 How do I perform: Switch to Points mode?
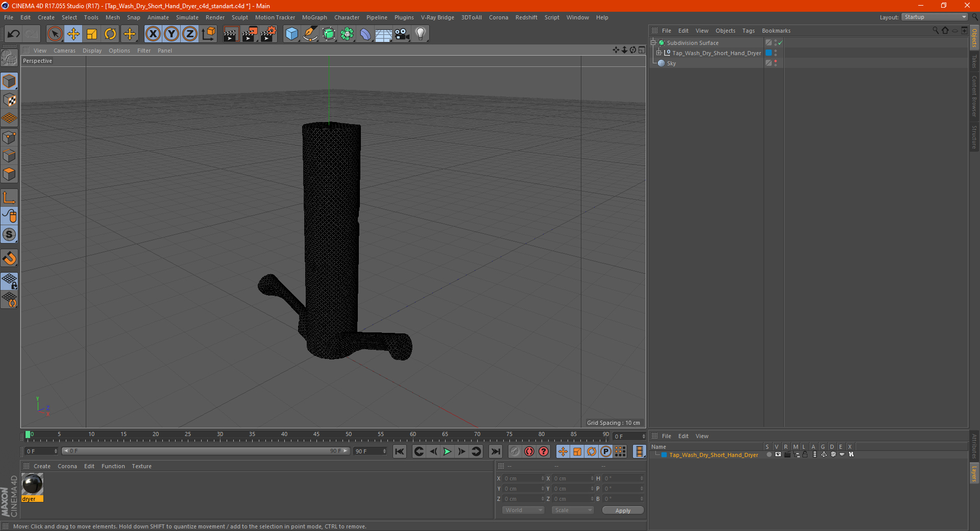[9, 137]
